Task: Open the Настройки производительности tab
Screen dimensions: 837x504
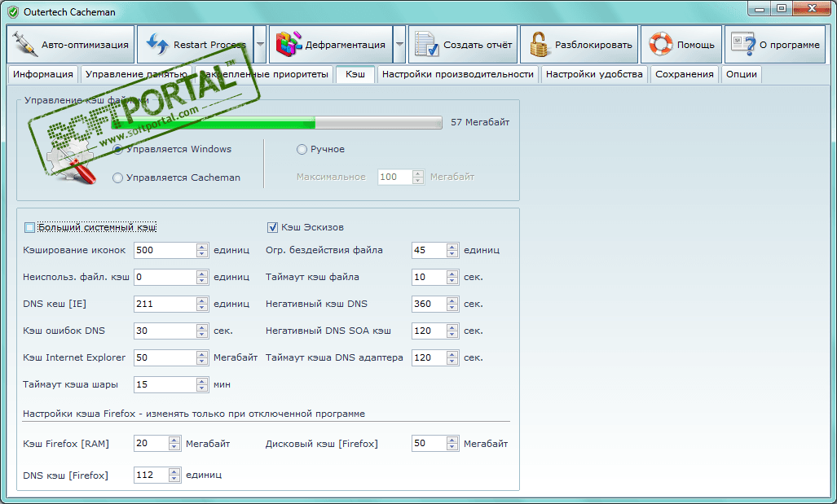Action: 457,74
